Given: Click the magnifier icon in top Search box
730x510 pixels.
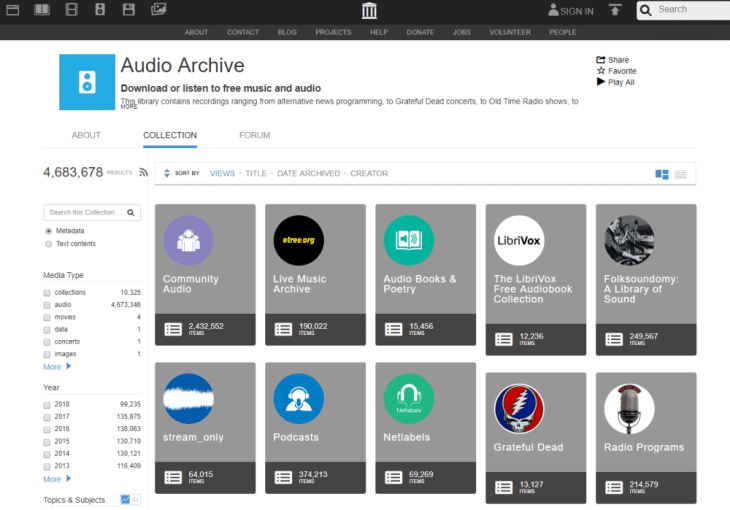Looking at the screenshot, I should pyautogui.click(x=646, y=10).
